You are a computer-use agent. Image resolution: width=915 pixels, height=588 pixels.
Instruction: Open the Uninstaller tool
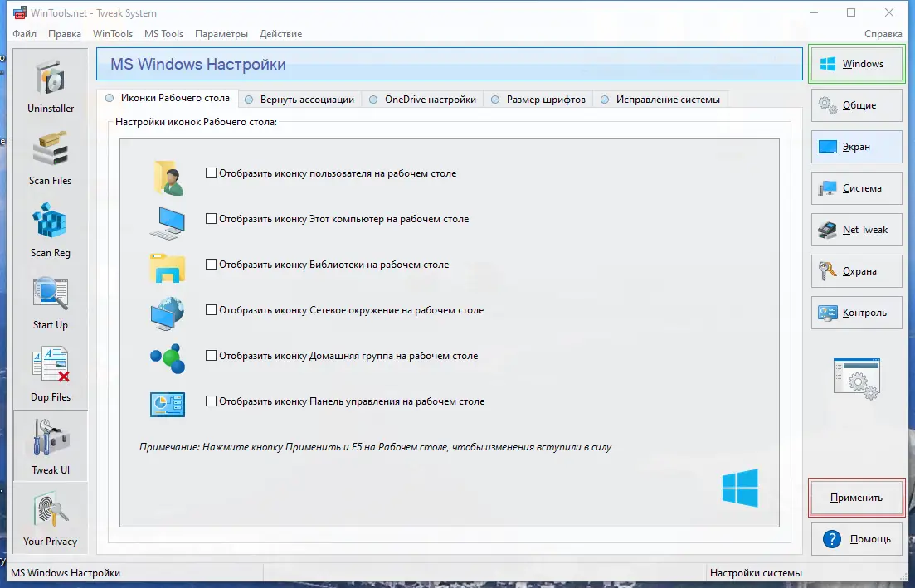click(x=50, y=85)
